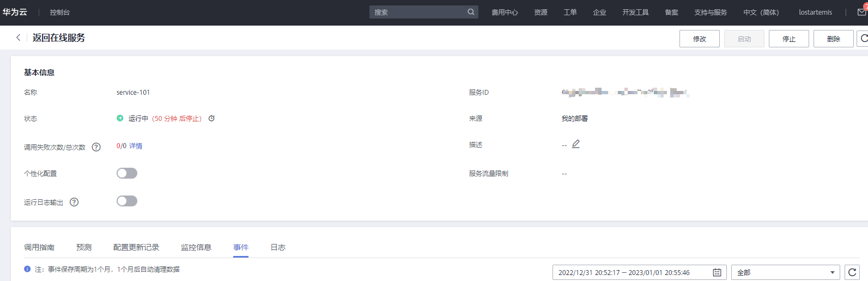Click the 华为云 logo
The height and width of the screenshot is (281, 868).
click(x=15, y=12)
